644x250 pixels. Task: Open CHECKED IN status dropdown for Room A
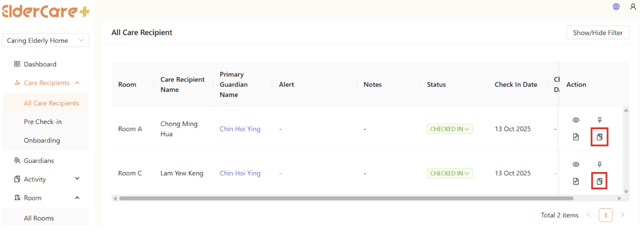[x=449, y=129]
